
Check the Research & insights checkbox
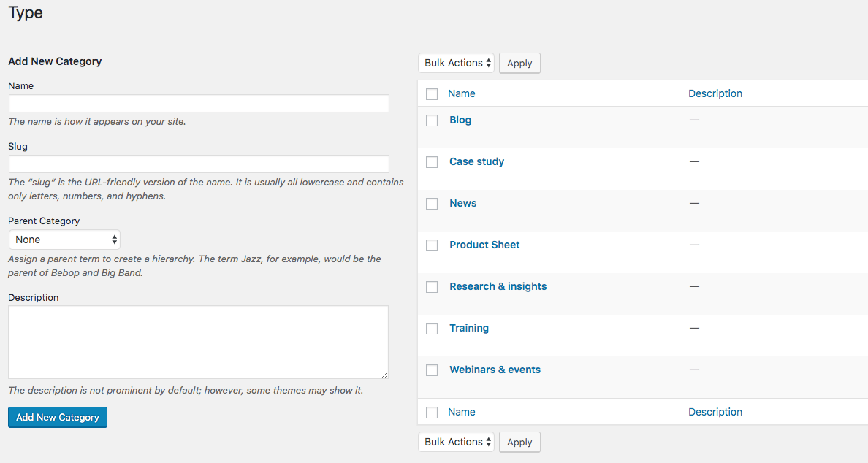[432, 287]
